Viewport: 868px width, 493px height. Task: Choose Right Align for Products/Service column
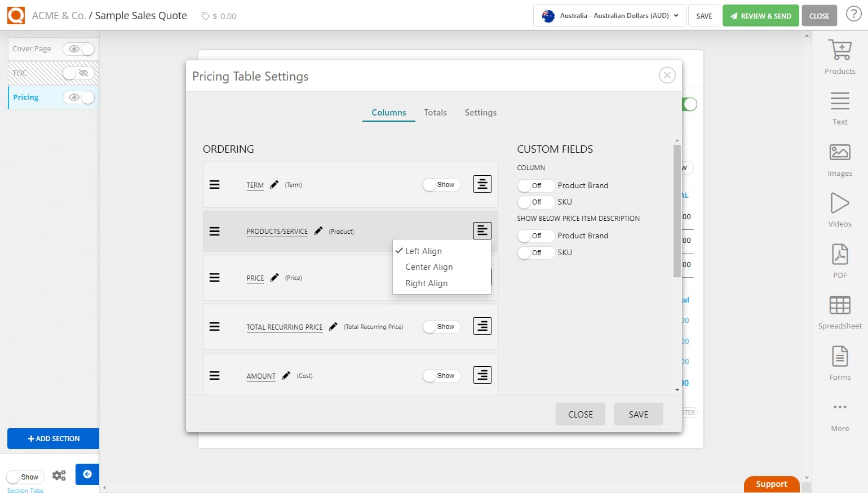point(426,283)
